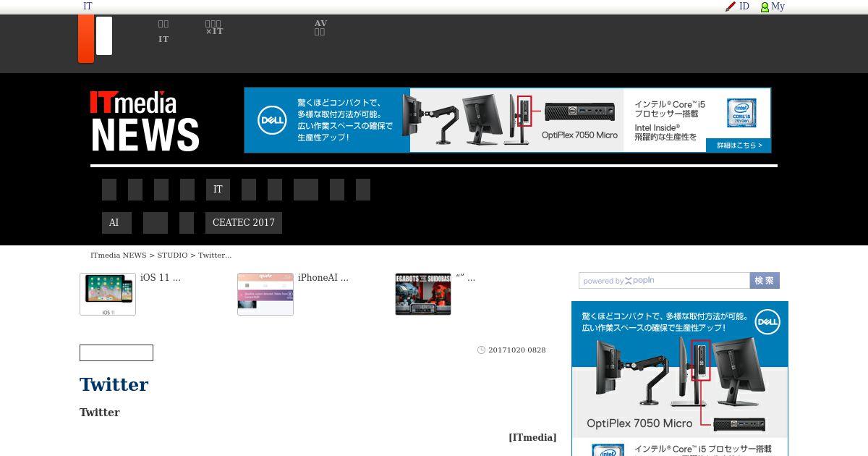Open the ID link in top bar

pos(744,7)
